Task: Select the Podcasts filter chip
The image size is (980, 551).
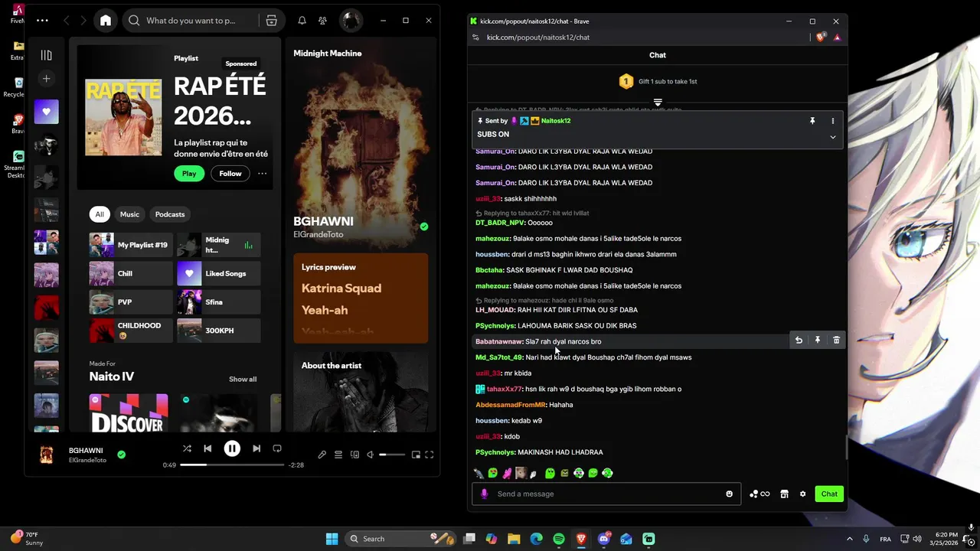Action: tap(170, 214)
